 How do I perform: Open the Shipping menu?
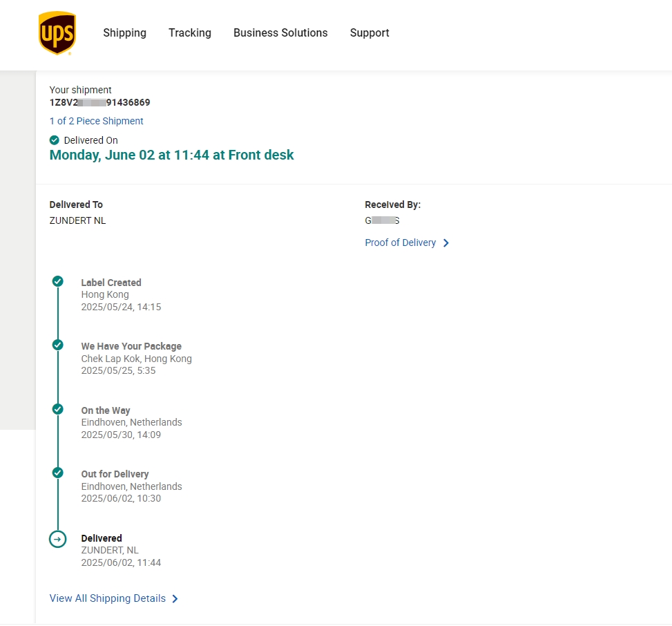(125, 33)
